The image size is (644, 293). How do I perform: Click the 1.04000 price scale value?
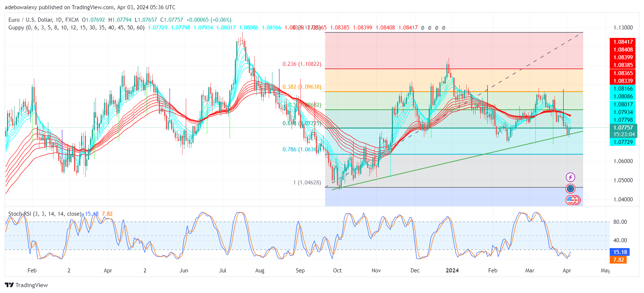[623, 200]
